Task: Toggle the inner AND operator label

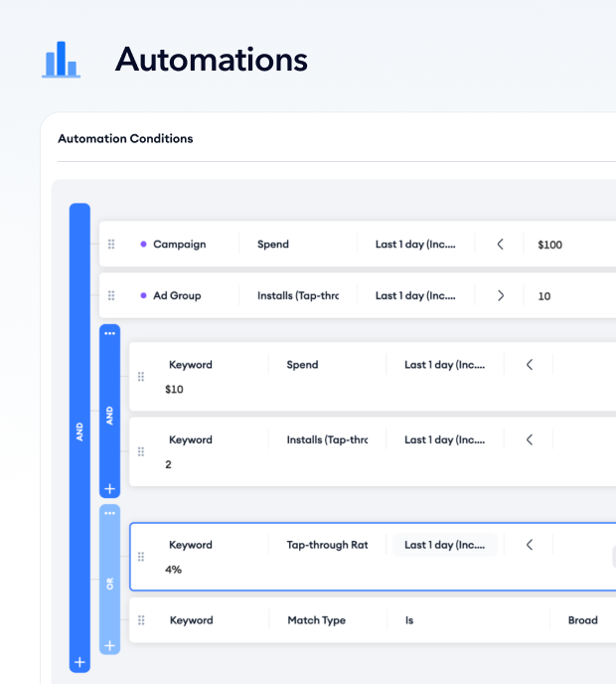Action: click(110, 416)
